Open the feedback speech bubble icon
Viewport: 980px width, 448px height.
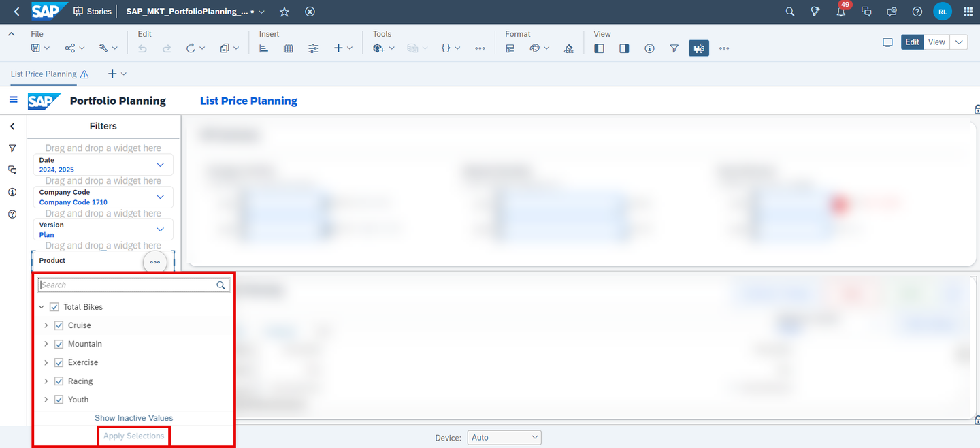pyautogui.click(x=892, y=12)
